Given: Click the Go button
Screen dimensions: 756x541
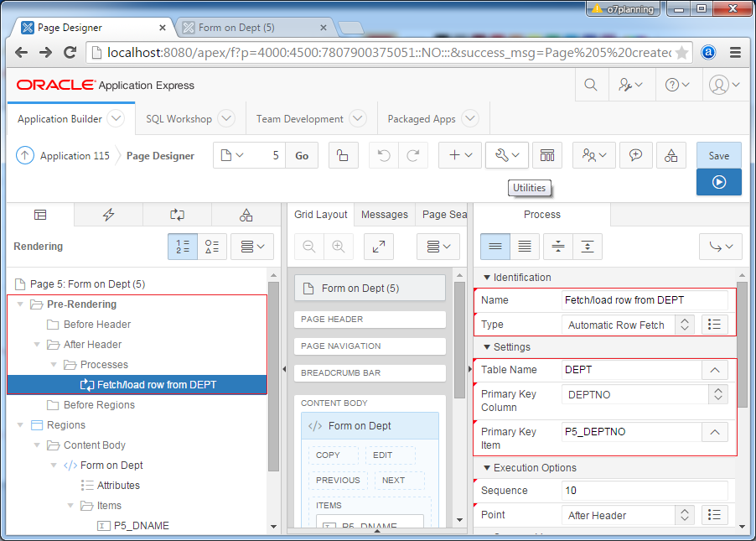Looking at the screenshot, I should [x=302, y=155].
